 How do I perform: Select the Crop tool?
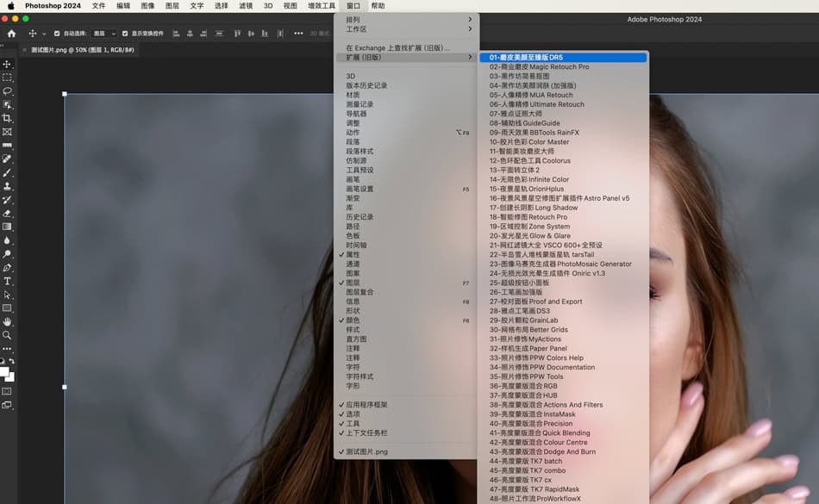click(7, 118)
